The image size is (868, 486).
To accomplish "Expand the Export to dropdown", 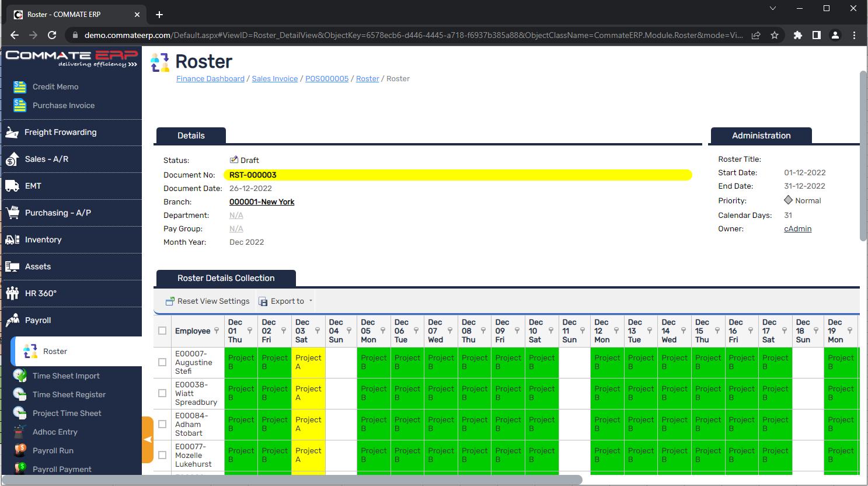I will [311, 301].
